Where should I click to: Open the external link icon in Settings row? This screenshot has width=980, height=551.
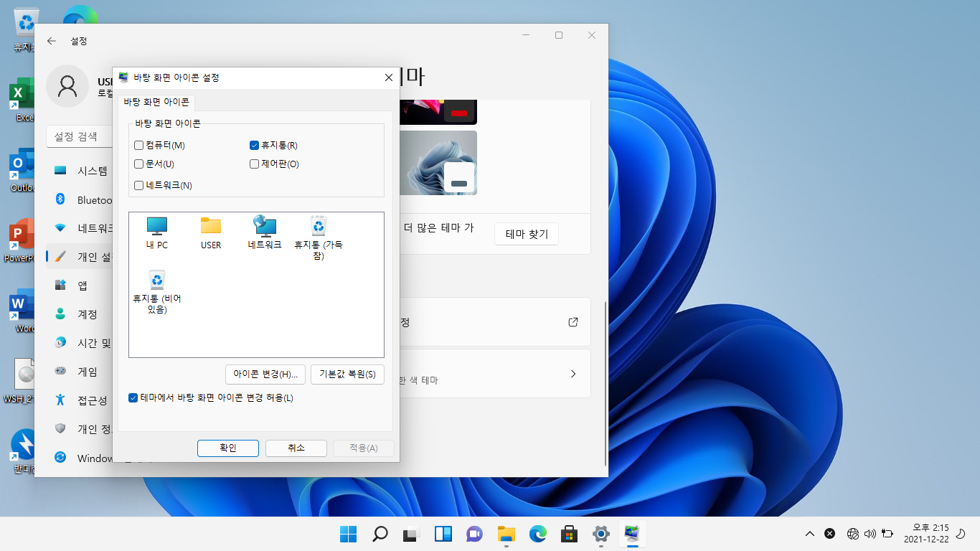coord(573,322)
